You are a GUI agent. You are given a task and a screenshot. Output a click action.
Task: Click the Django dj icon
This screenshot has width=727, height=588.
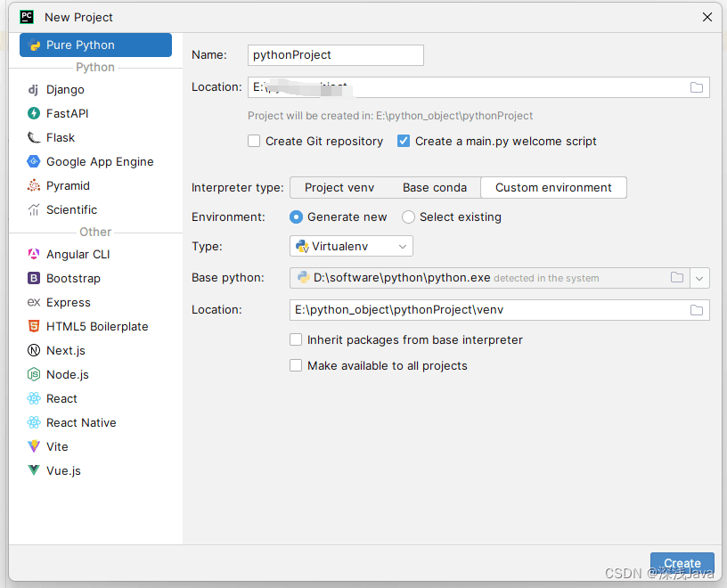click(33, 89)
